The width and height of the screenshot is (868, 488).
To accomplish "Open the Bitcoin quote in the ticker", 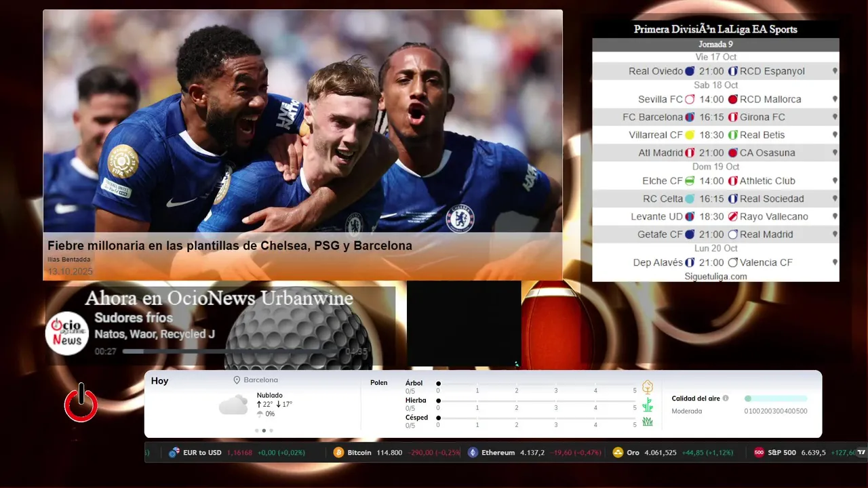I will coord(397,453).
